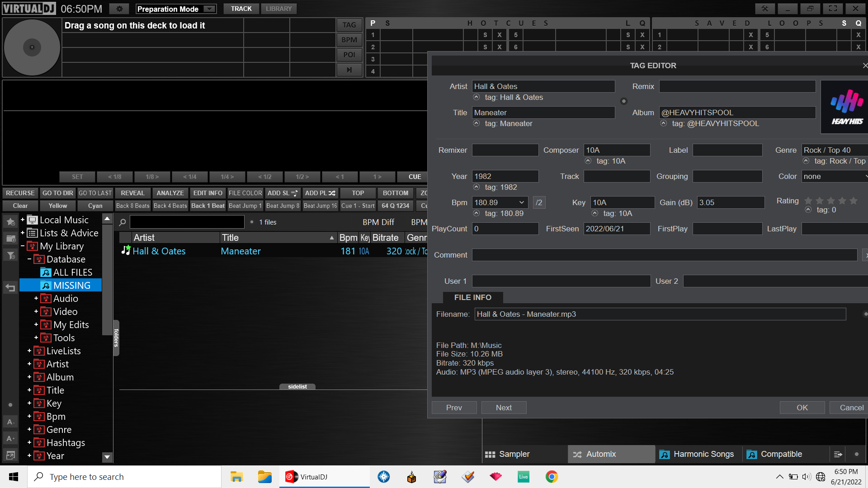Click the sidelist options icon next to Compatible
The image size is (868, 488).
pos(837,454)
